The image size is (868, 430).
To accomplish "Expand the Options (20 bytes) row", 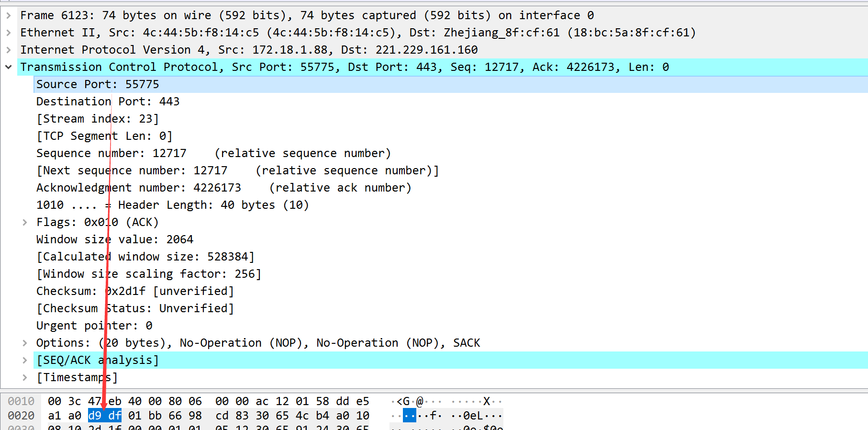I will click(x=25, y=343).
